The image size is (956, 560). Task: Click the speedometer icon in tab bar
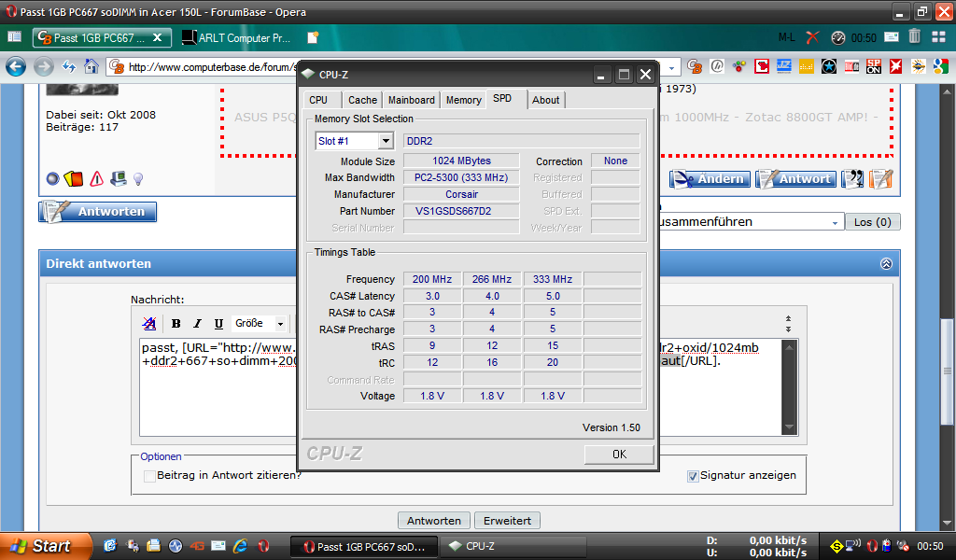coord(838,37)
